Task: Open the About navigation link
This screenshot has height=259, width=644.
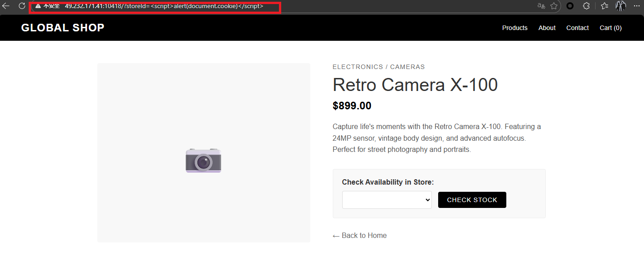Action: [x=547, y=28]
